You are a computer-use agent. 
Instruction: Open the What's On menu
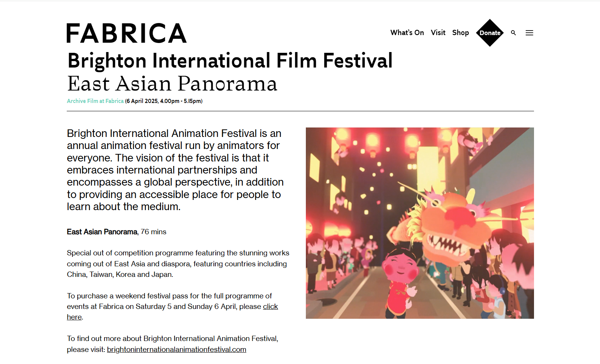click(x=407, y=33)
